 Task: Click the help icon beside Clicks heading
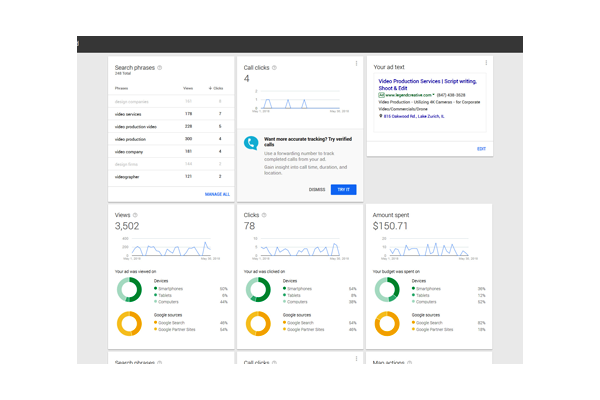click(265, 215)
